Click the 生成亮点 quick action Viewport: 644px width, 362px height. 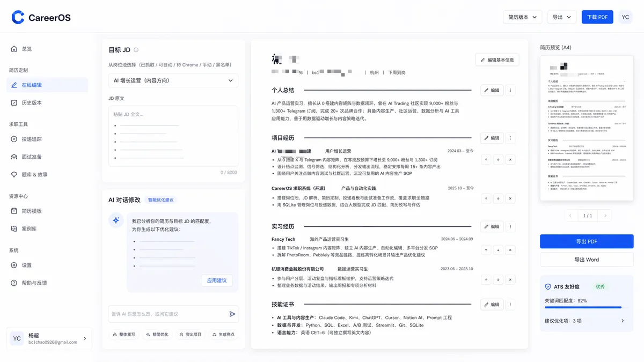(223, 334)
